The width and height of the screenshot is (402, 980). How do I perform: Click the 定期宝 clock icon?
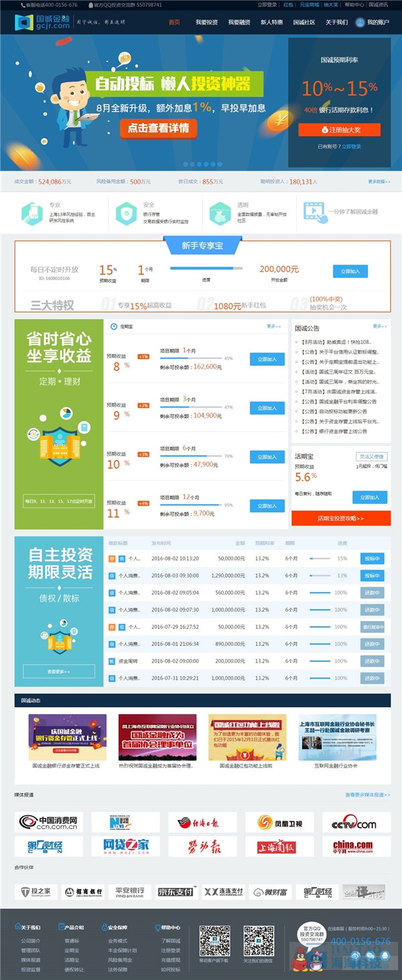(114, 327)
